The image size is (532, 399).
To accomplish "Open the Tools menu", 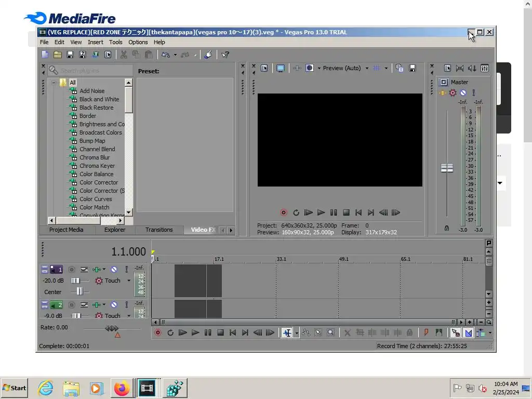I will coord(115,42).
